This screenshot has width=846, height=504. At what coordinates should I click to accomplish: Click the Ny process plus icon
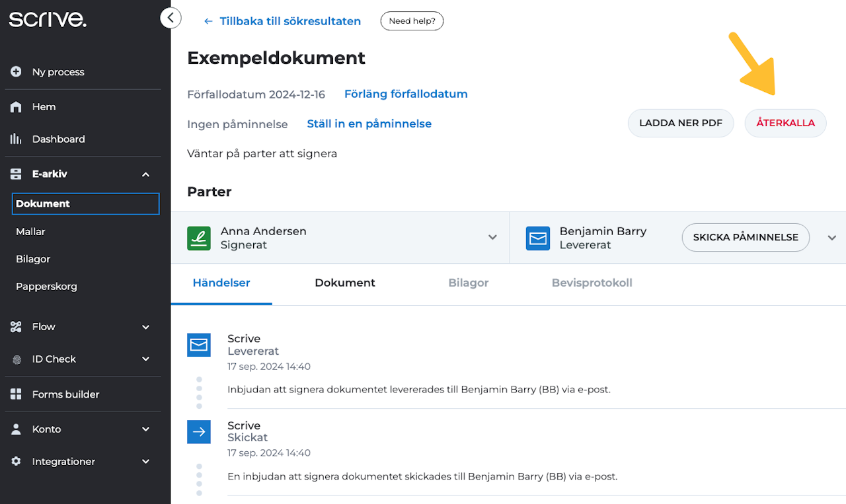[x=17, y=72]
